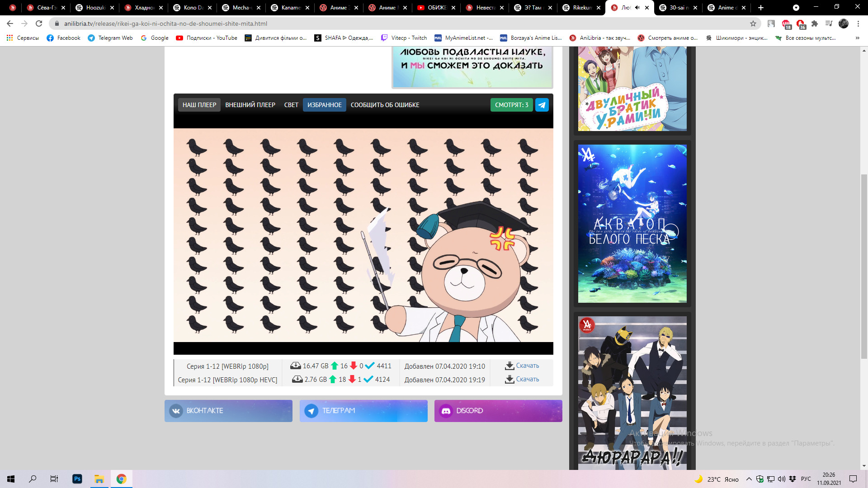Open the tab search dropdown arrow
The image size is (868, 488).
[796, 8]
